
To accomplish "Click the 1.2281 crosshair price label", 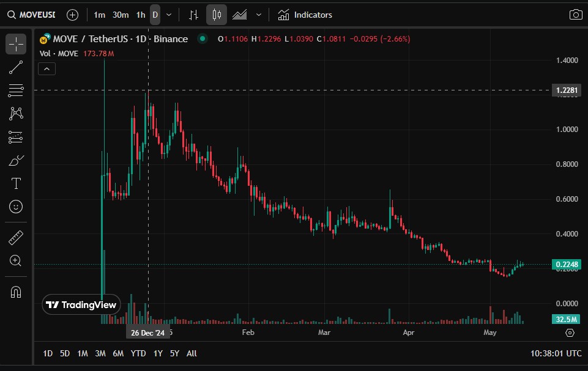I will tap(567, 90).
